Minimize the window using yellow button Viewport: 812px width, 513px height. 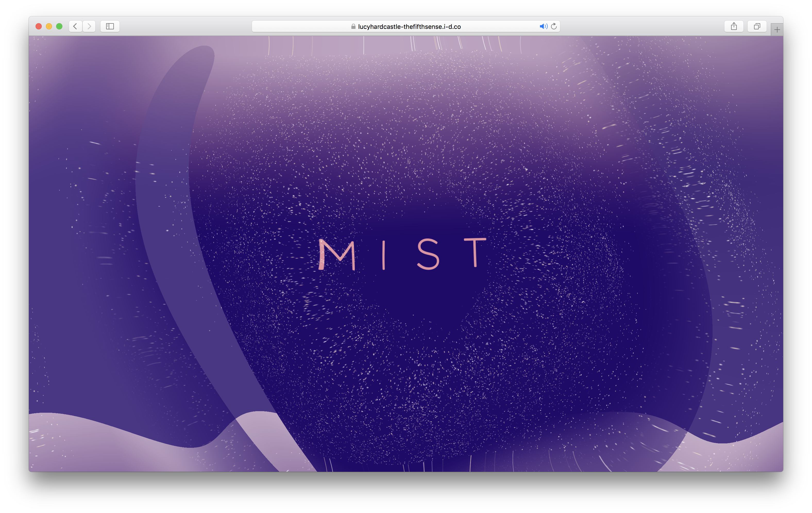pyautogui.click(x=49, y=26)
